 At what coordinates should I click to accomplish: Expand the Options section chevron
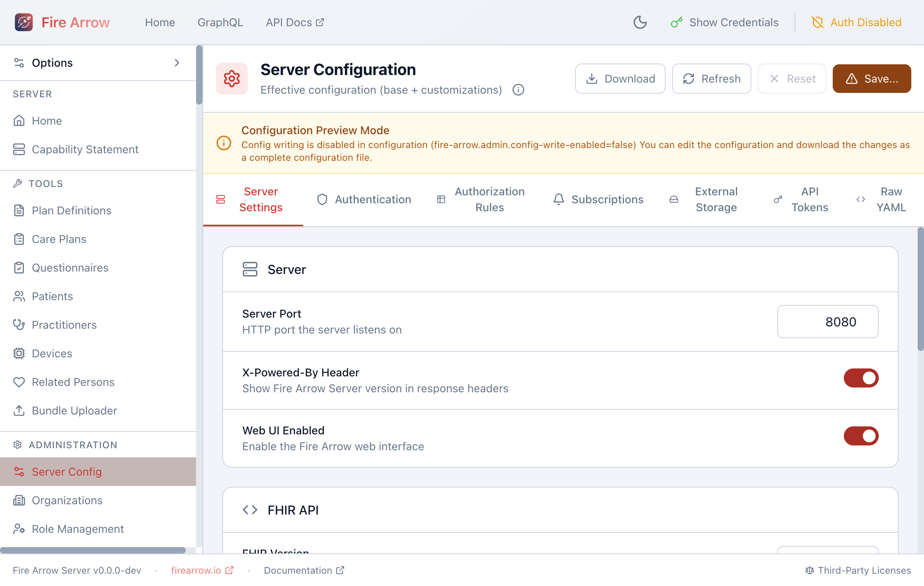tap(177, 63)
